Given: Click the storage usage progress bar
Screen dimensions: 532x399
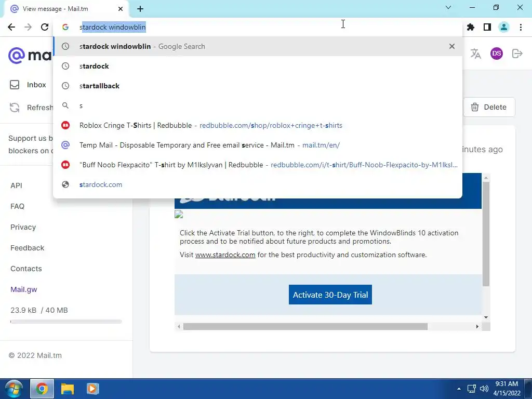Looking at the screenshot, I should tap(66, 322).
